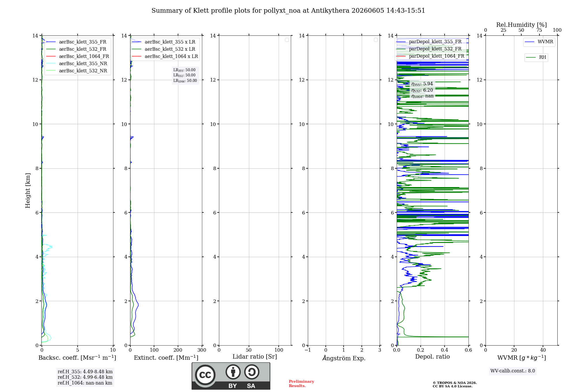Click the Ångström Exp. axis label

pos(344,358)
